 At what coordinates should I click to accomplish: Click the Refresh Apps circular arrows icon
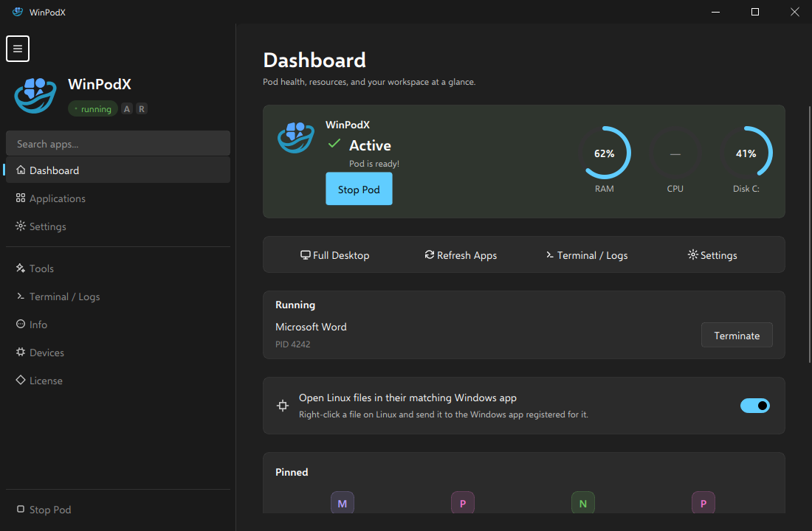pos(430,254)
